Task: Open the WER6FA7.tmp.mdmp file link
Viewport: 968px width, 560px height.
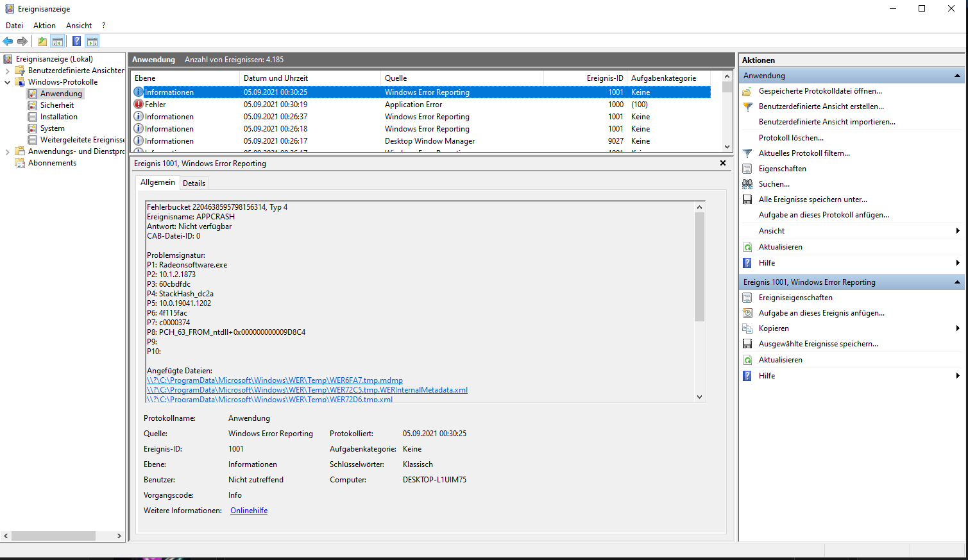Action: [x=275, y=380]
